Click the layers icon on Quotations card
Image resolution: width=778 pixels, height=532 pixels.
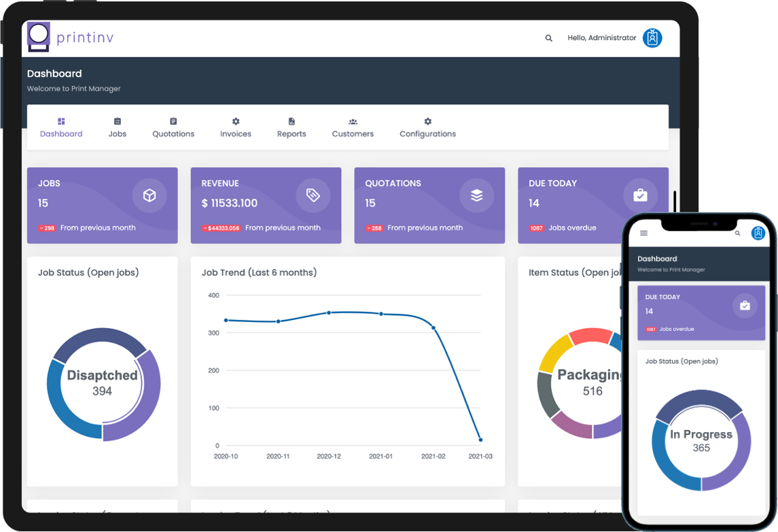tap(476, 196)
